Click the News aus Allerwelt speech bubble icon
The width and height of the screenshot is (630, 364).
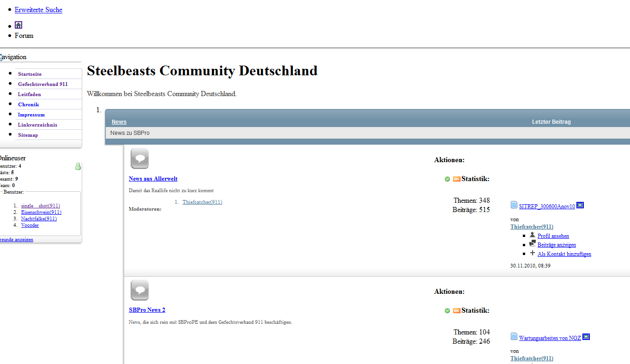(139, 158)
